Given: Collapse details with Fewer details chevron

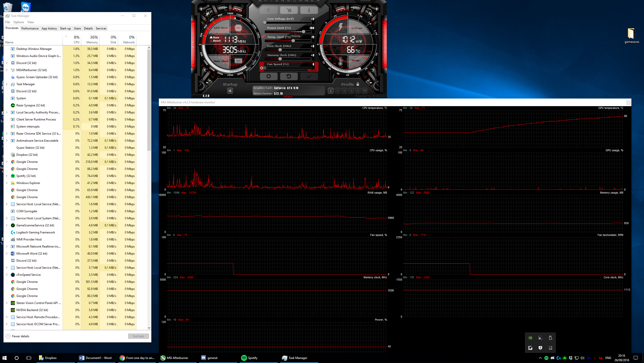Looking at the screenshot, I should coord(8,336).
